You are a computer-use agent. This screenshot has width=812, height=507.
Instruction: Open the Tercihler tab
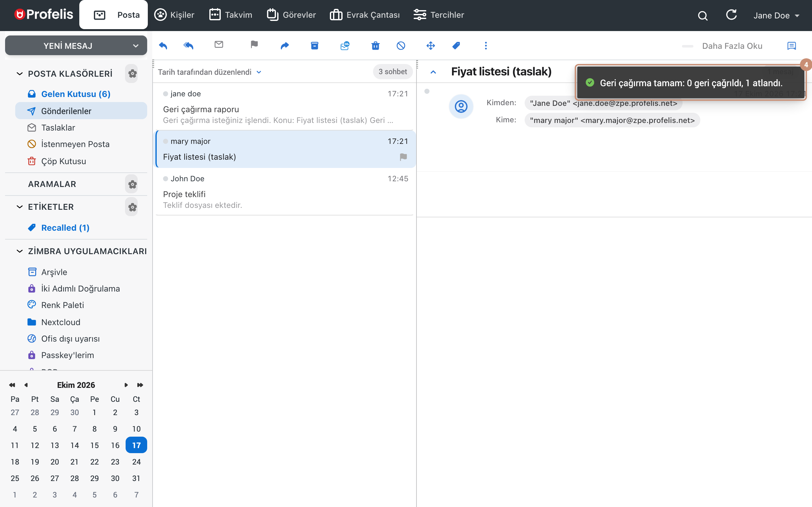[x=439, y=15]
